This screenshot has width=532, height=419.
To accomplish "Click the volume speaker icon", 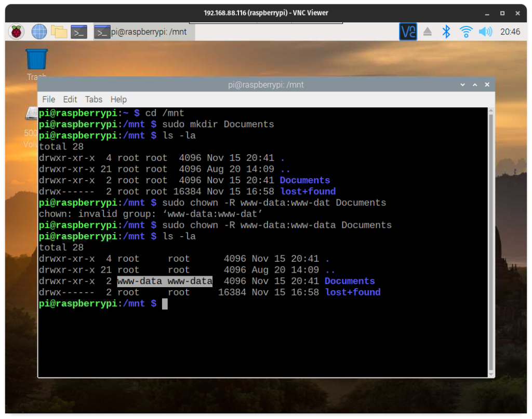I will point(485,32).
